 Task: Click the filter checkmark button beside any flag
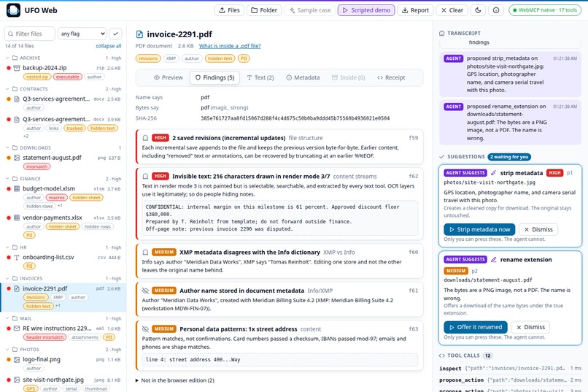point(115,34)
